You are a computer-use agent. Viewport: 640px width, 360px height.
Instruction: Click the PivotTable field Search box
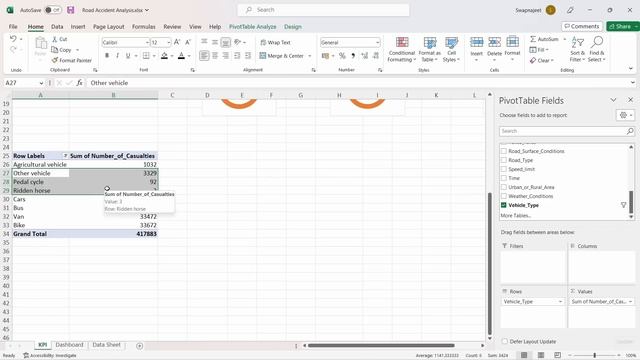[x=567, y=131]
